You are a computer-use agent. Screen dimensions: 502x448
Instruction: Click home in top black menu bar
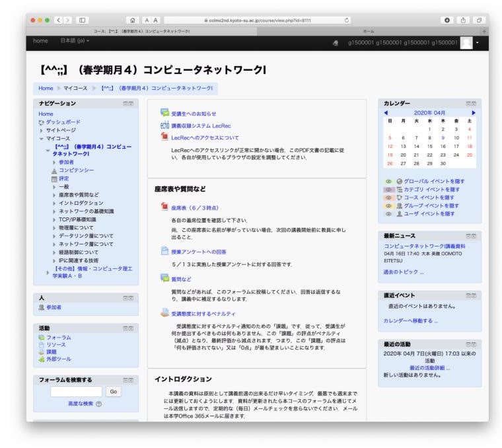click(40, 41)
